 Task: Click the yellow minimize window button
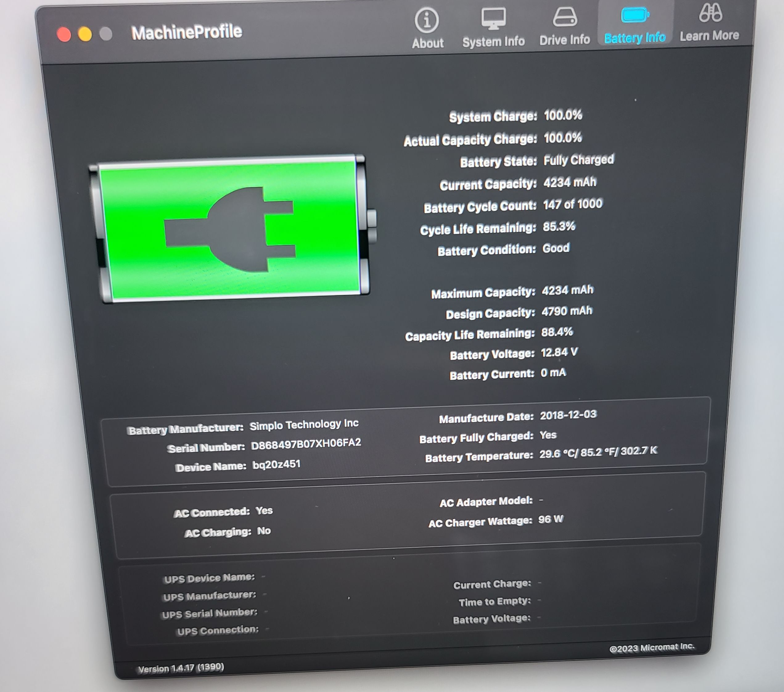85,34
